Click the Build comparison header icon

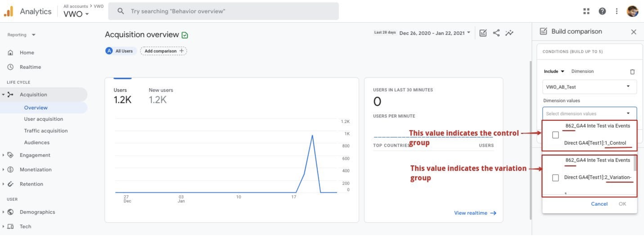coord(543,31)
